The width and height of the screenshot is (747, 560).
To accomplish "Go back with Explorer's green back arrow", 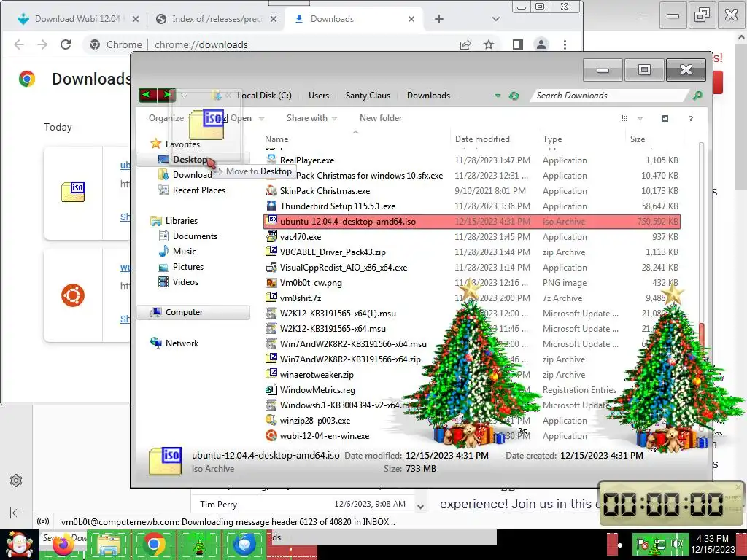I will (x=147, y=95).
